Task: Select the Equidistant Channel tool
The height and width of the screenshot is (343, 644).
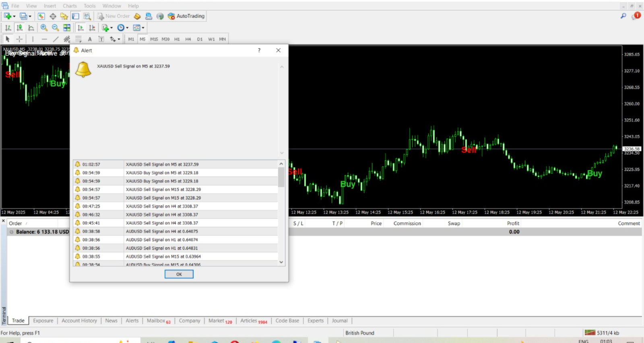Action: pyautogui.click(x=67, y=39)
